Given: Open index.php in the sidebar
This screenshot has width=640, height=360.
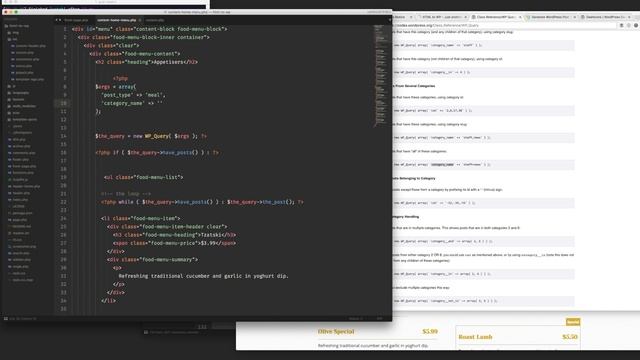Looking at the screenshot, I should 18,200.
